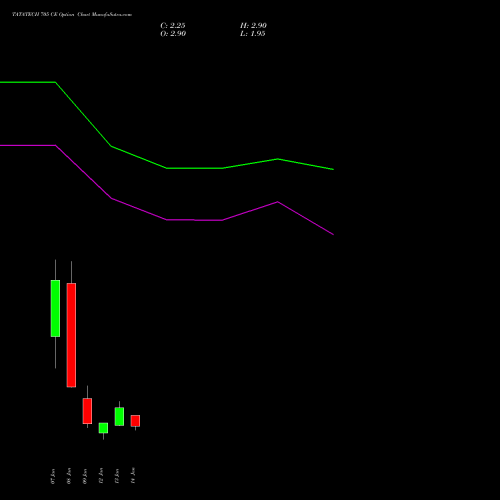
Task: Click the open value O: 2.90
Action: tap(173, 34)
